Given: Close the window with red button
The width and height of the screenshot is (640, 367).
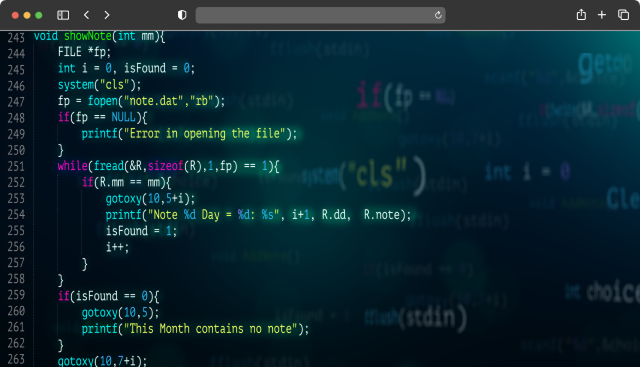Looking at the screenshot, I should pyautogui.click(x=15, y=15).
